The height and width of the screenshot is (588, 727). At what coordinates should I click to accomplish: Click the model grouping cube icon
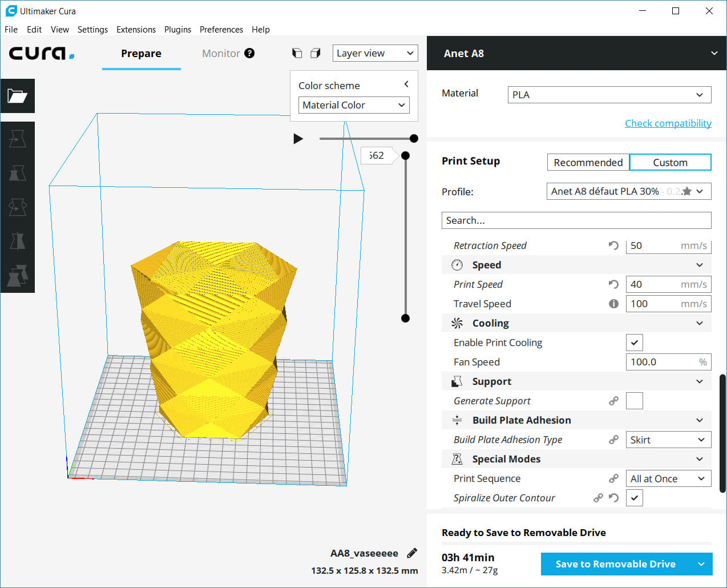pyautogui.click(x=316, y=53)
